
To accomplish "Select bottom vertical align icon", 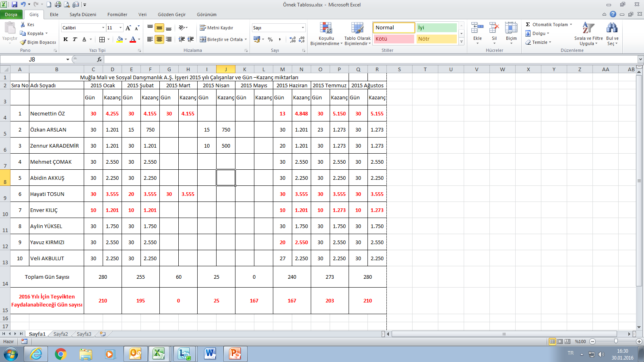I will coord(169,28).
